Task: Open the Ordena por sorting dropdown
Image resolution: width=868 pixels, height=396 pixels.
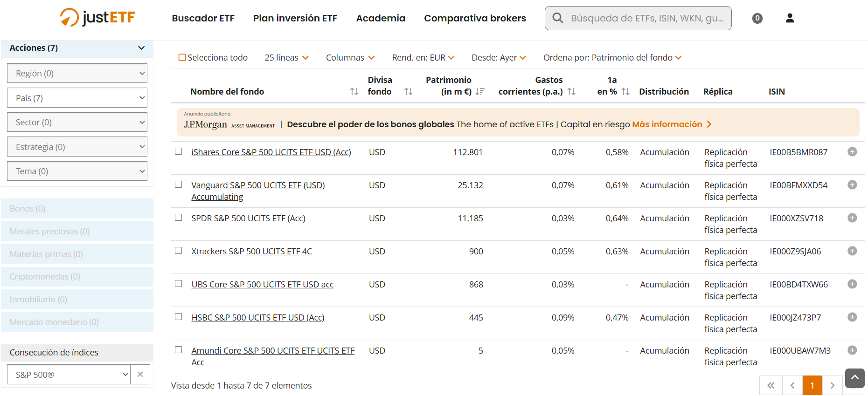Action: 612,58
